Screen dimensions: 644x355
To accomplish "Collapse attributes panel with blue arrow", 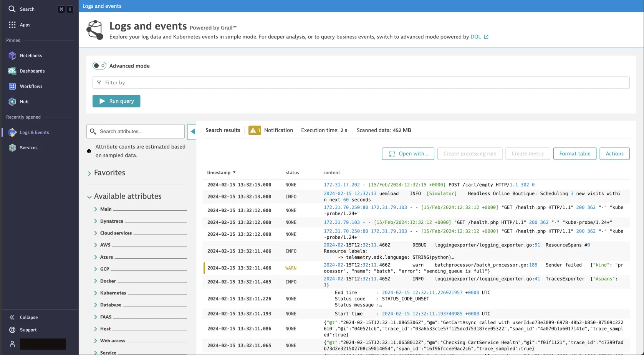I will click(x=192, y=132).
